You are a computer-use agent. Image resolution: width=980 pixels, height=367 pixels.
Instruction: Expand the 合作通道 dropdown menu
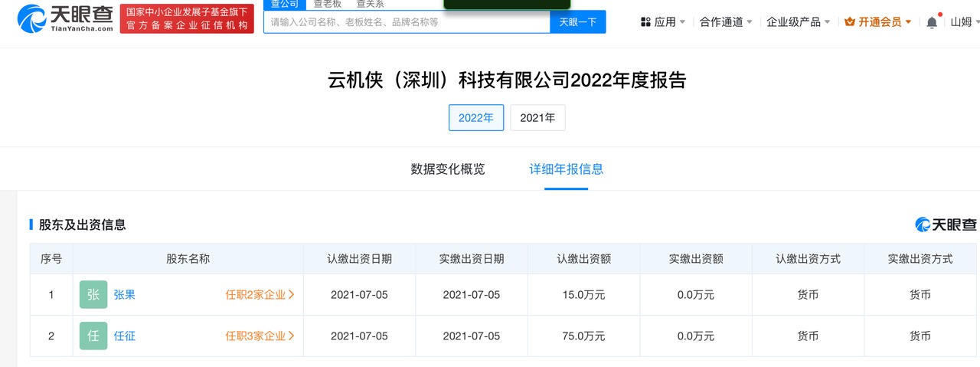pos(725,22)
